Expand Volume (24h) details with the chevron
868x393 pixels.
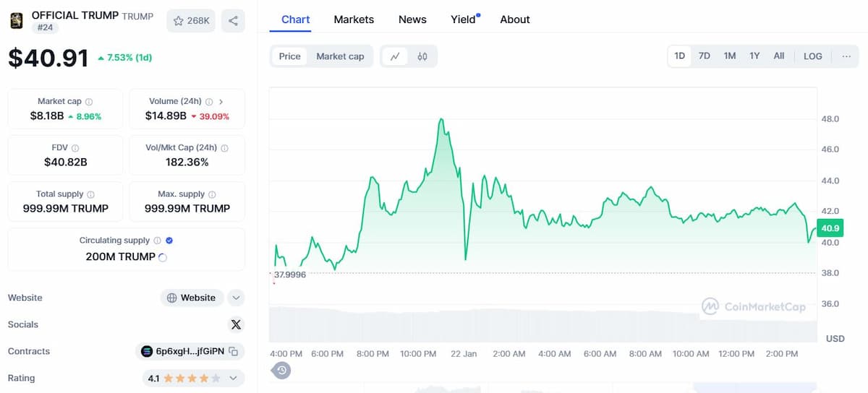[x=221, y=102]
